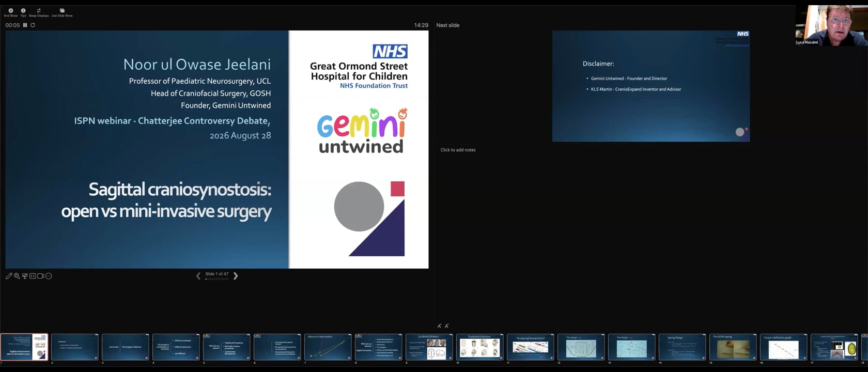The width and height of the screenshot is (868, 372).
Task: Pause the presentation timer
Action: pos(25,25)
